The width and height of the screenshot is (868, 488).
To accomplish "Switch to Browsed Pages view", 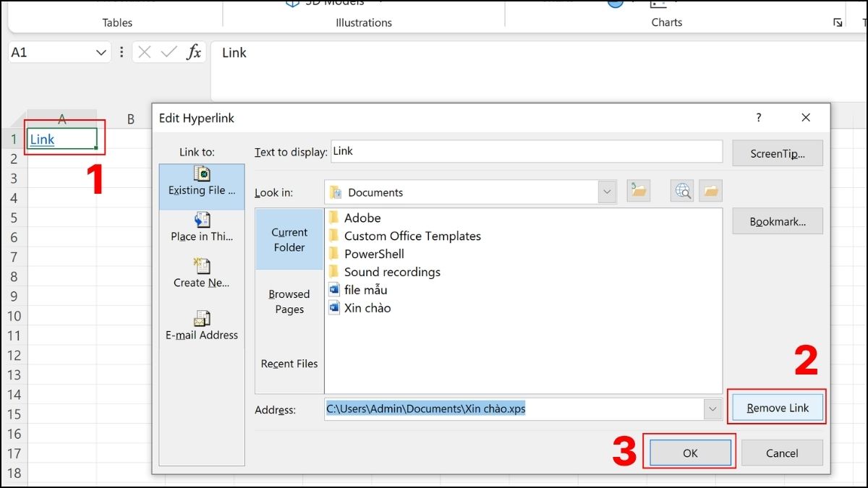I will point(289,301).
